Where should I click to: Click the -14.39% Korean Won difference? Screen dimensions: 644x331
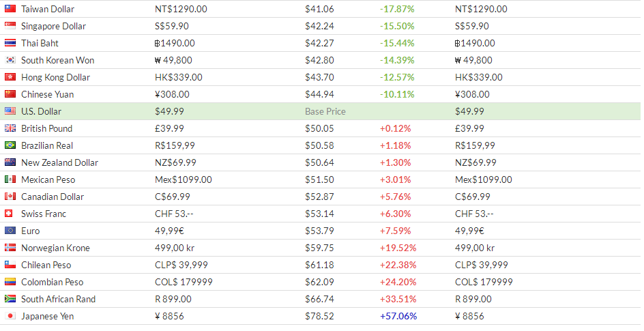[397, 60]
